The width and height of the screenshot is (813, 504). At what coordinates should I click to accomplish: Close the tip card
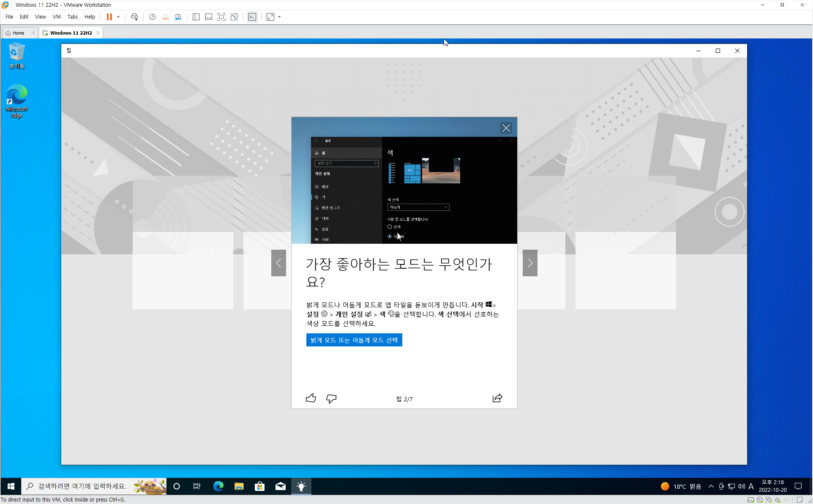click(x=506, y=128)
